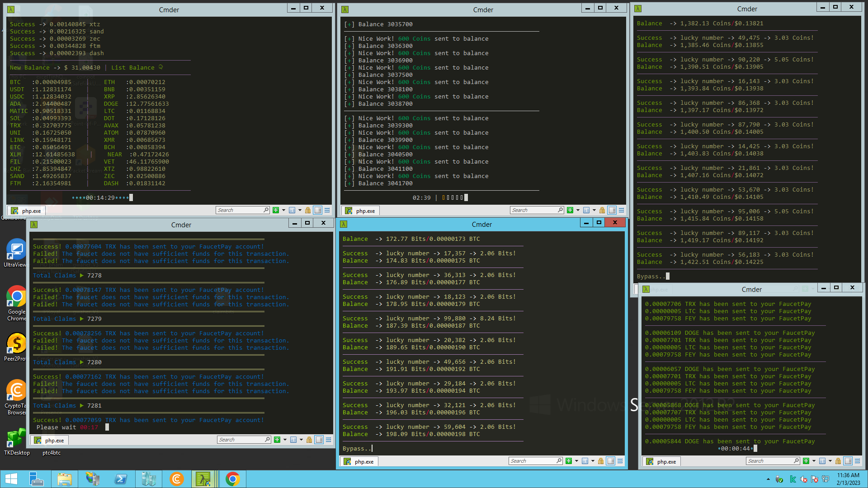Click 'New Balance -> $ 31.00430' text
Screen dimensions: 868x488
[x=55, y=67]
